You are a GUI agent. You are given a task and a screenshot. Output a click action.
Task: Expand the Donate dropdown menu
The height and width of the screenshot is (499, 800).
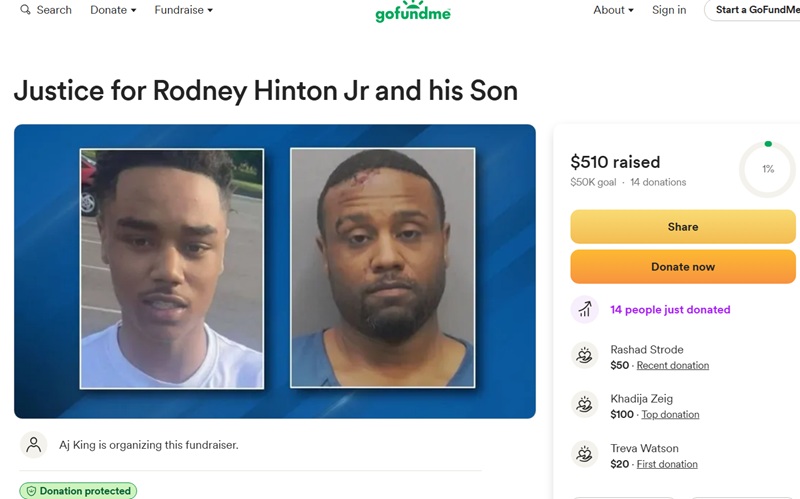click(x=113, y=10)
